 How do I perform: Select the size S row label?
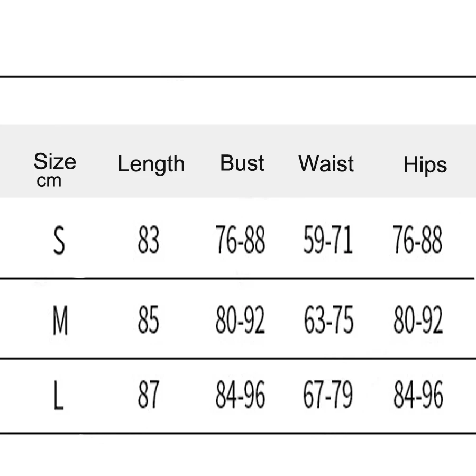coord(59,240)
